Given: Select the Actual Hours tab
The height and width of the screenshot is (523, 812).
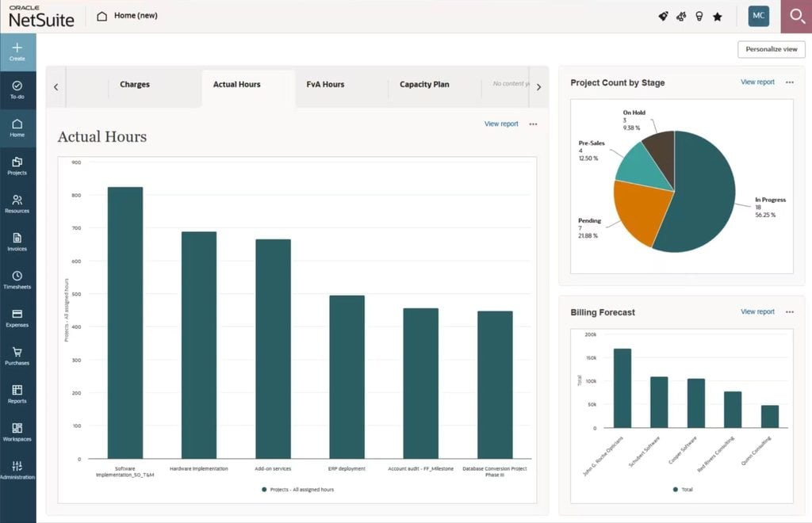Looking at the screenshot, I should (x=236, y=84).
